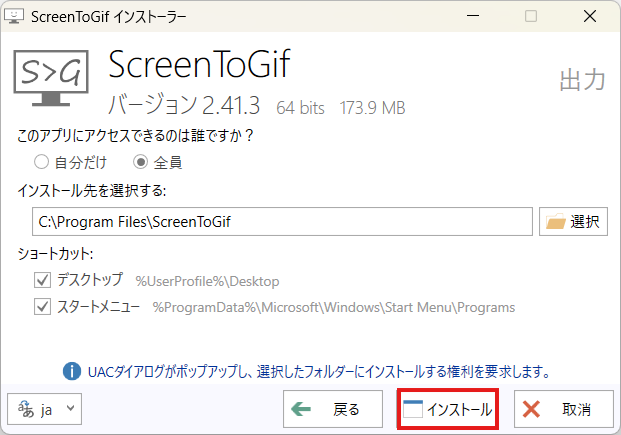Open the ja language dropdown
Image resolution: width=621 pixels, height=435 pixels.
point(44,409)
